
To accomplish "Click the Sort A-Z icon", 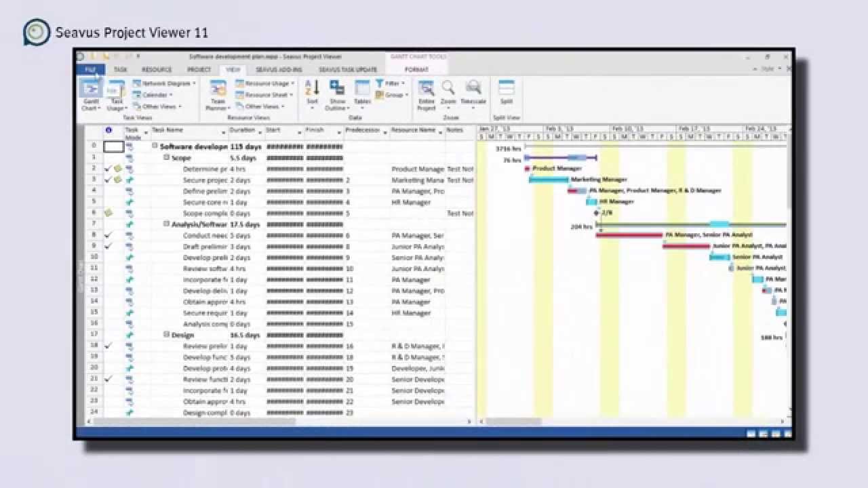I will click(312, 87).
